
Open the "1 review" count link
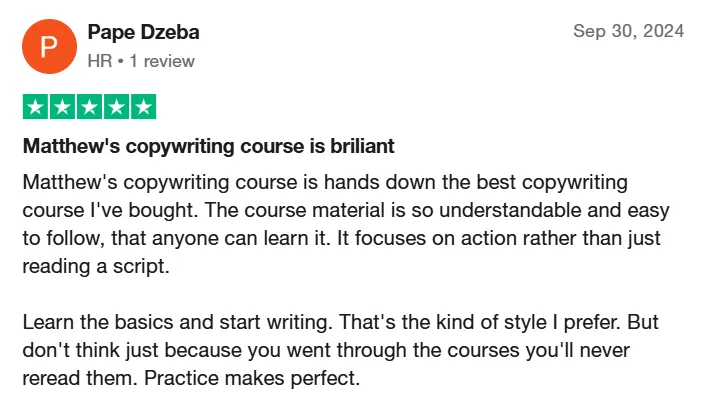click(162, 61)
